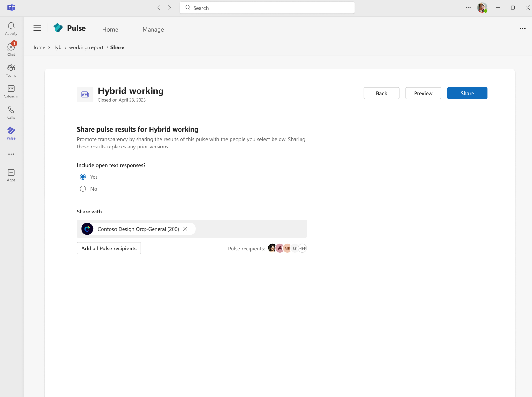Select No to exclude open text responses
532x397 pixels.
[82, 189]
